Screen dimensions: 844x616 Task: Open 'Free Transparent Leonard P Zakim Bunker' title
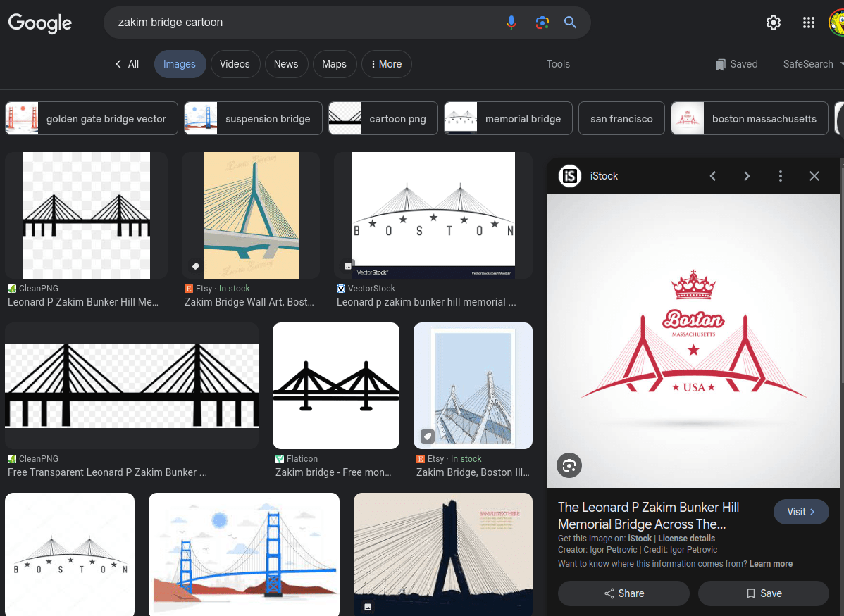(x=107, y=472)
